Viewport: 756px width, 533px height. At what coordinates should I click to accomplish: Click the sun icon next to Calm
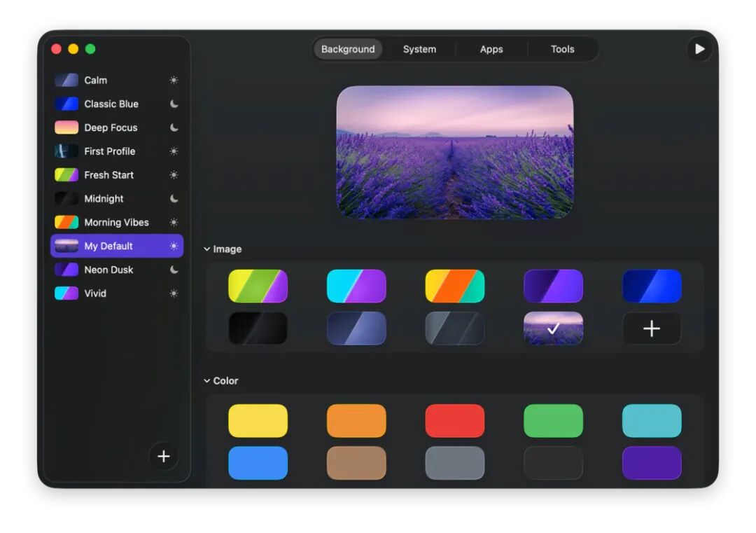174,80
